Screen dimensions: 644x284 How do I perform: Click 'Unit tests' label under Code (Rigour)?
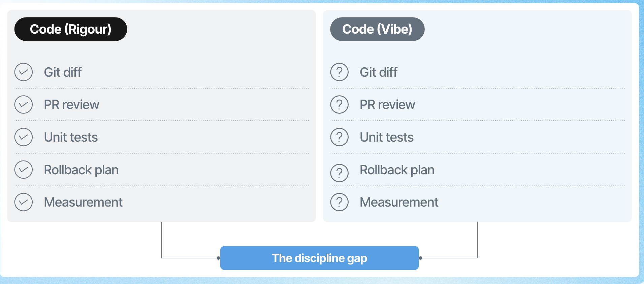point(71,137)
